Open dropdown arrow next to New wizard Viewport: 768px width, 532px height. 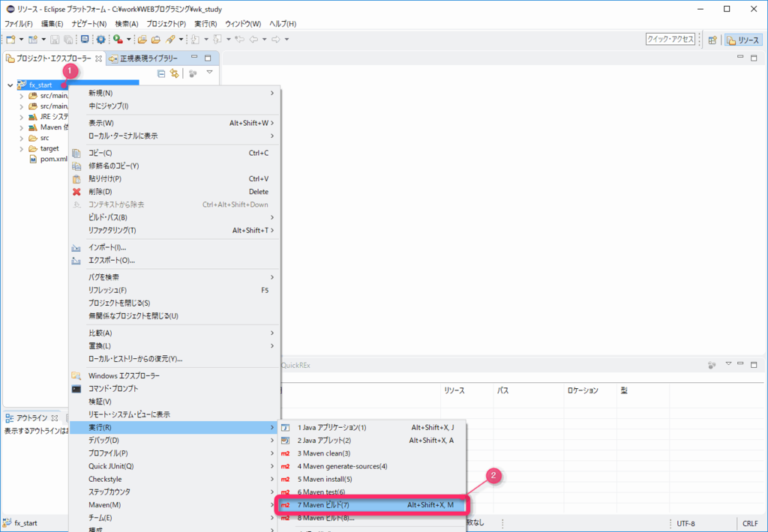pos(21,39)
